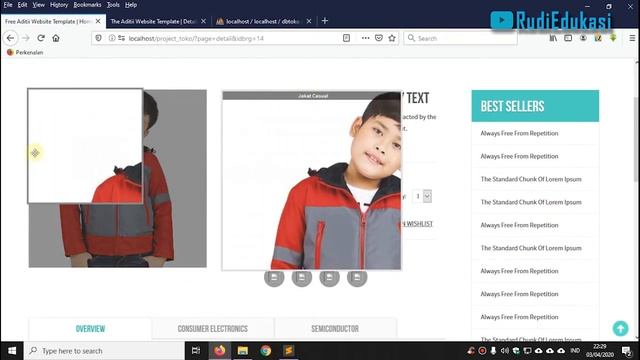Open the page actions three-dot menu
The image size is (640, 360).
pyautogui.click(x=365, y=38)
